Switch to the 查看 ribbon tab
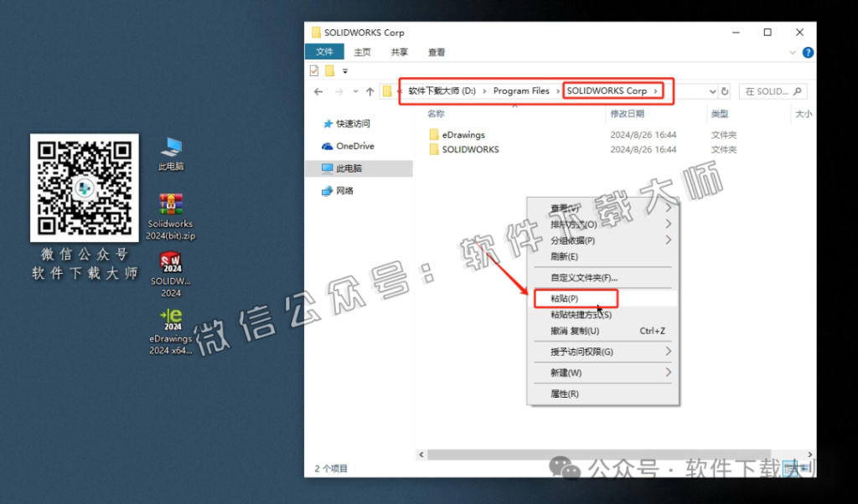The image size is (858, 504). tap(437, 52)
